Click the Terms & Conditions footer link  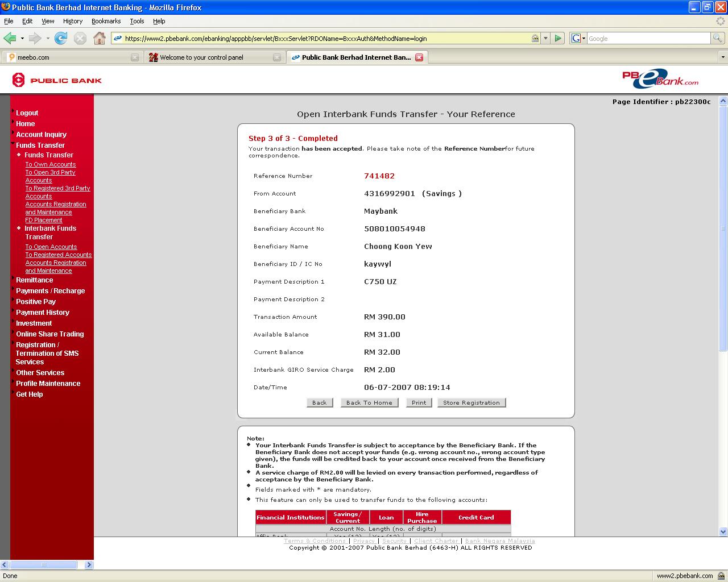[x=315, y=541]
